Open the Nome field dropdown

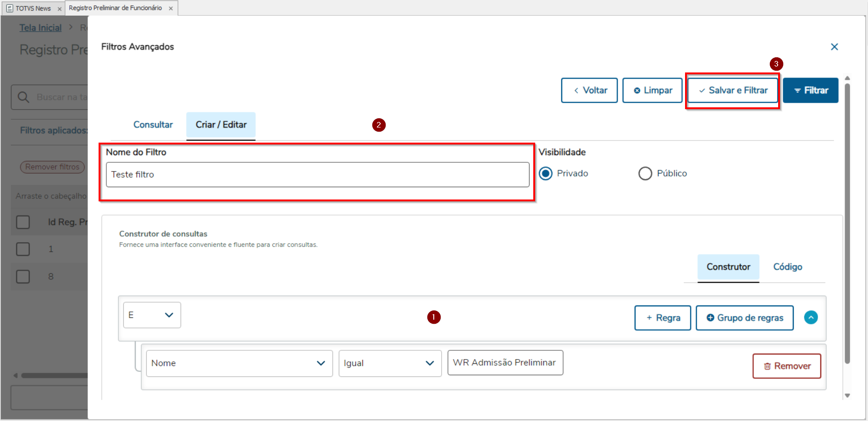[x=239, y=363]
